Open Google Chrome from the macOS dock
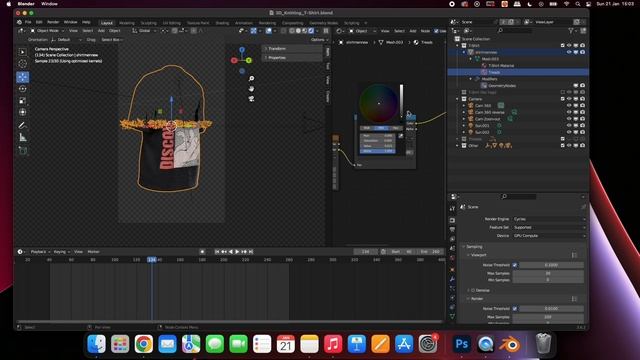640x360 pixels. click(x=144, y=344)
